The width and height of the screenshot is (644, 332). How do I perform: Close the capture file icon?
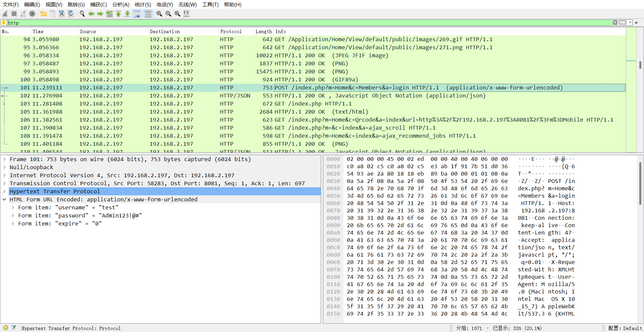click(62, 14)
